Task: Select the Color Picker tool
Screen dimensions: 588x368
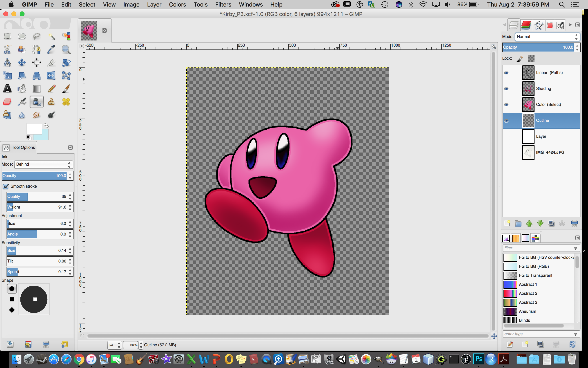Action: (x=51, y=49)
